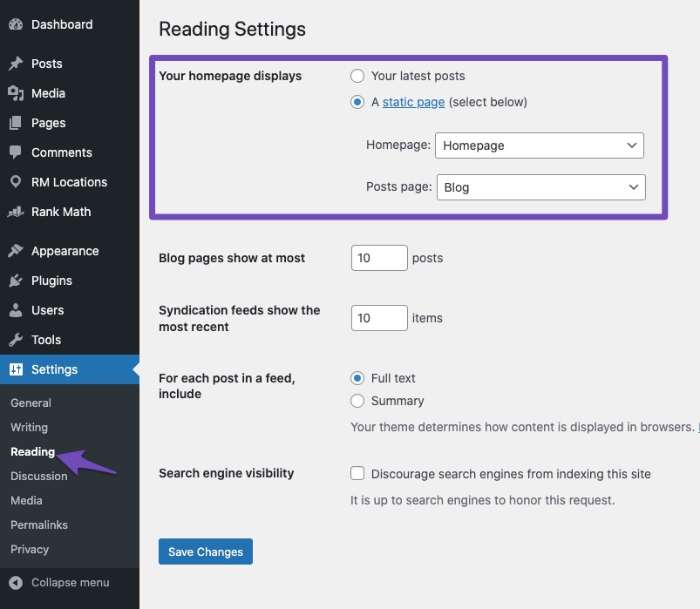Screen dimensions: 700x609
Task: Open the Homepage page dropdown
Action: pyautogui.click(x=539, y=145)
